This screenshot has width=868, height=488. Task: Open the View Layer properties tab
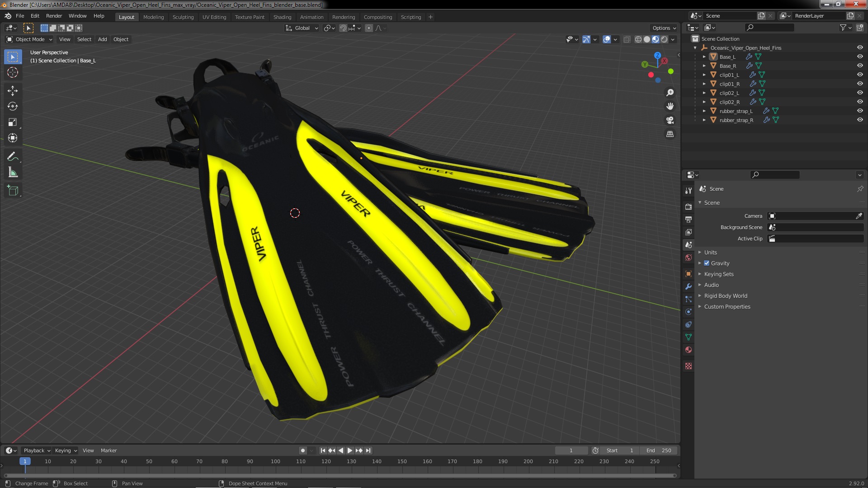coord(689,232)
